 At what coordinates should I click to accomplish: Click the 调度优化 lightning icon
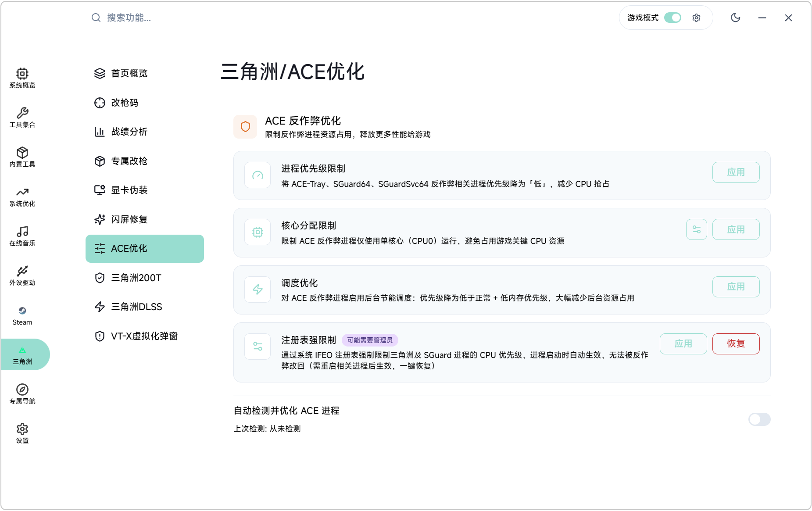(258, 289)
